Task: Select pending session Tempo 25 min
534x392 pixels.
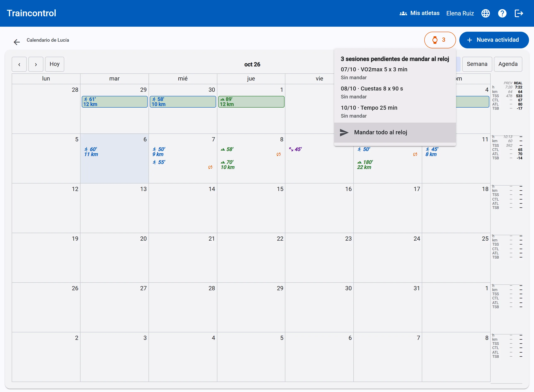Action: coord(395,112)
